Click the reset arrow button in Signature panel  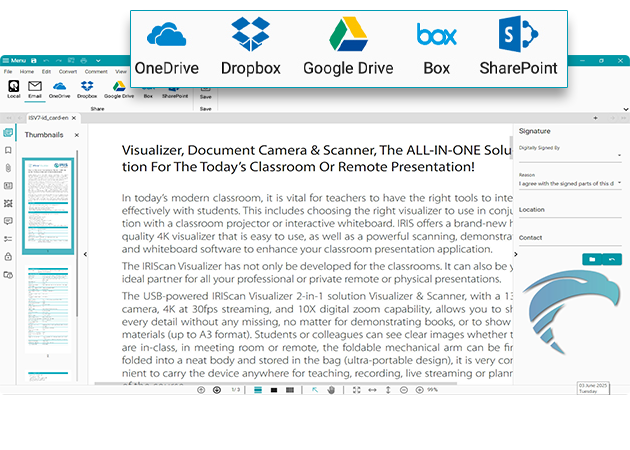tap(612, 260)
